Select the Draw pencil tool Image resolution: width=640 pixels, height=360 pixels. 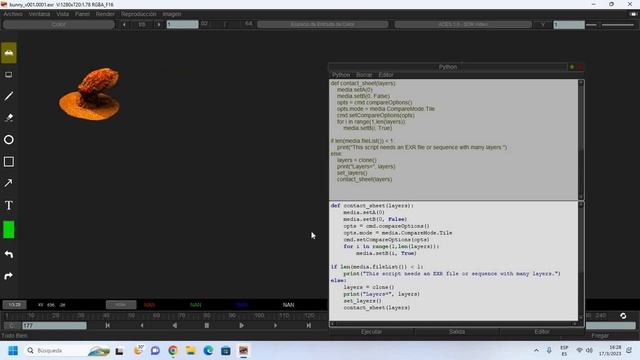9,96
